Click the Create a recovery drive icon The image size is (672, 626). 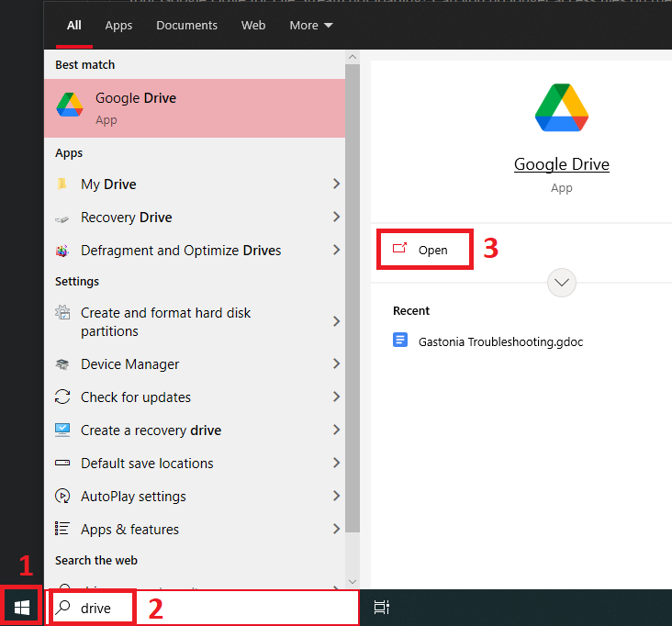[x=62, y=430]
